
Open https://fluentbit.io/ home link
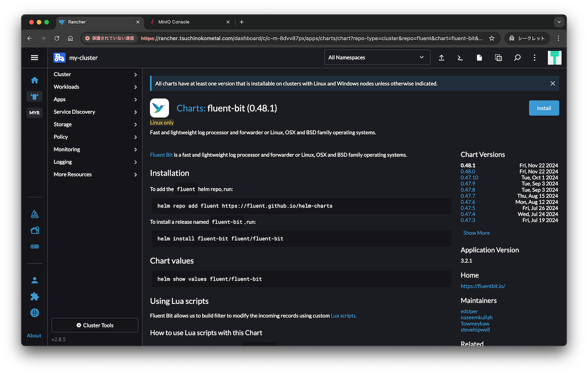tap(483, 286)
